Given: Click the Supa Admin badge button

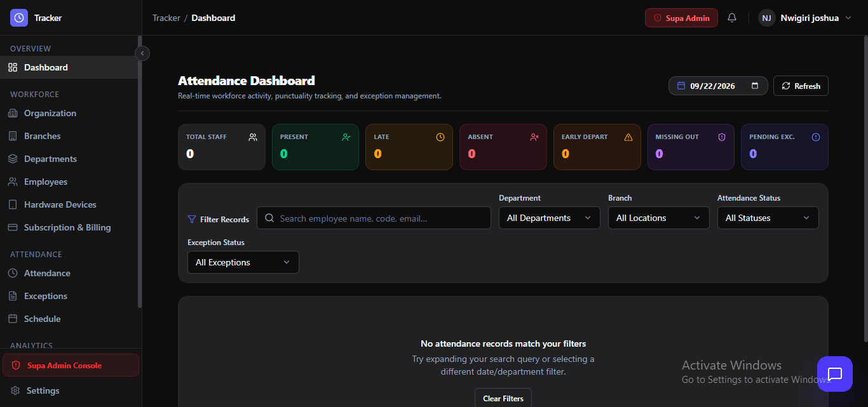Looking at the screenshot, I should point(681,18).
